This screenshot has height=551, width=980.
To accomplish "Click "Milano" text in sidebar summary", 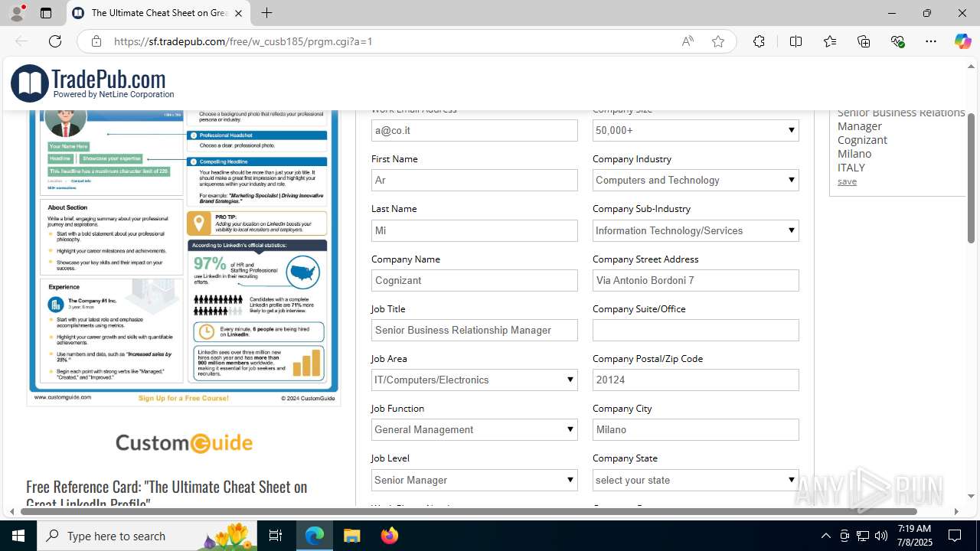I will point(854,154).
